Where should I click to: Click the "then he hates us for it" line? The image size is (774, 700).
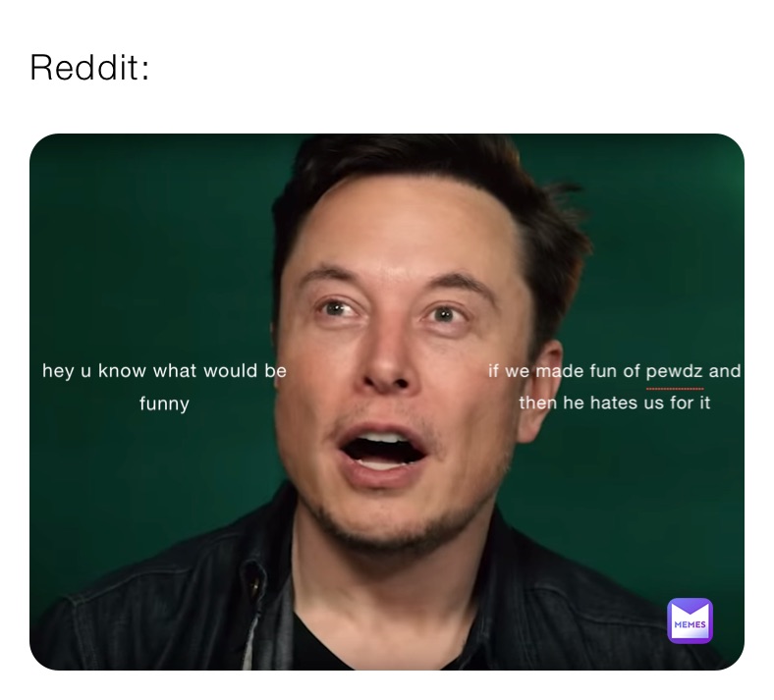tap(615, 404)
